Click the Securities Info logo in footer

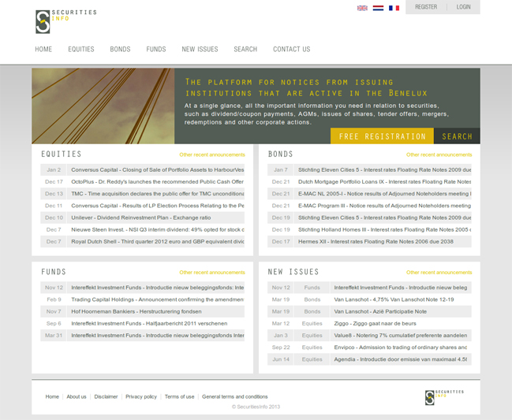(444, 397)
